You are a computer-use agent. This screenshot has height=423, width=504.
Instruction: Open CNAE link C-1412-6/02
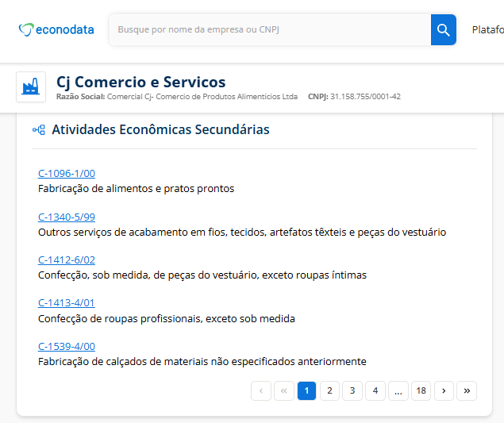point(67,260)
